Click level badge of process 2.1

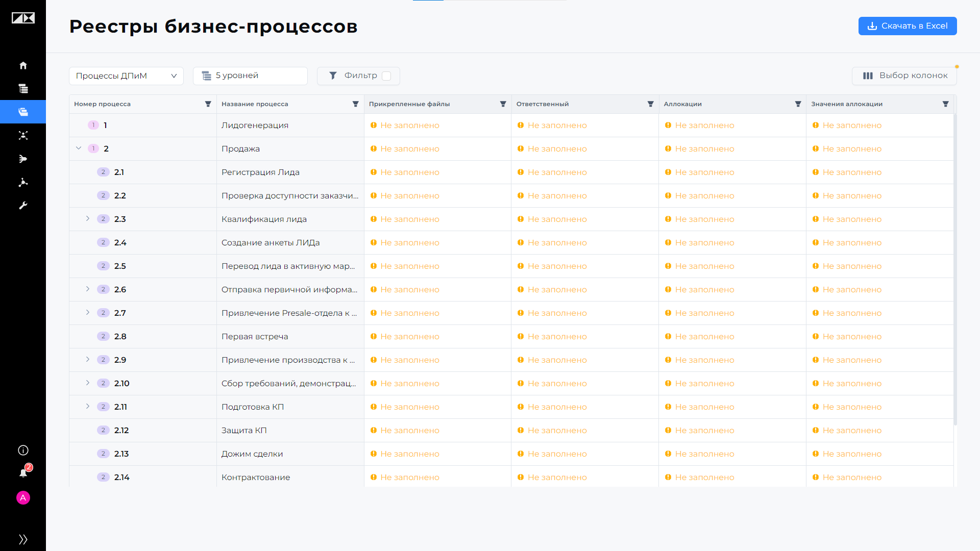103,172
